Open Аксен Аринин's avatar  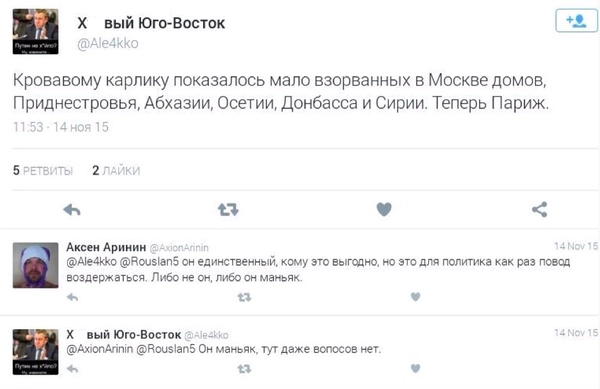point(36,265)
